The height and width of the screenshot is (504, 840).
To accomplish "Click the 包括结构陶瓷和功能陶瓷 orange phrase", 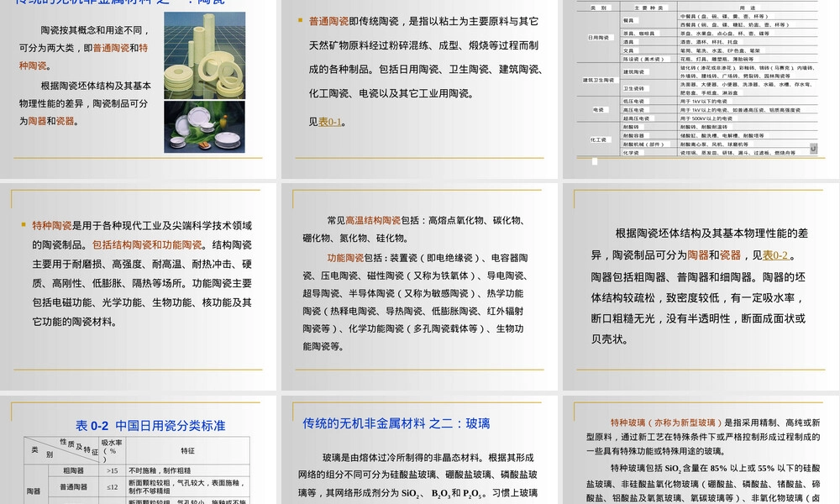I will click(147, 244).
